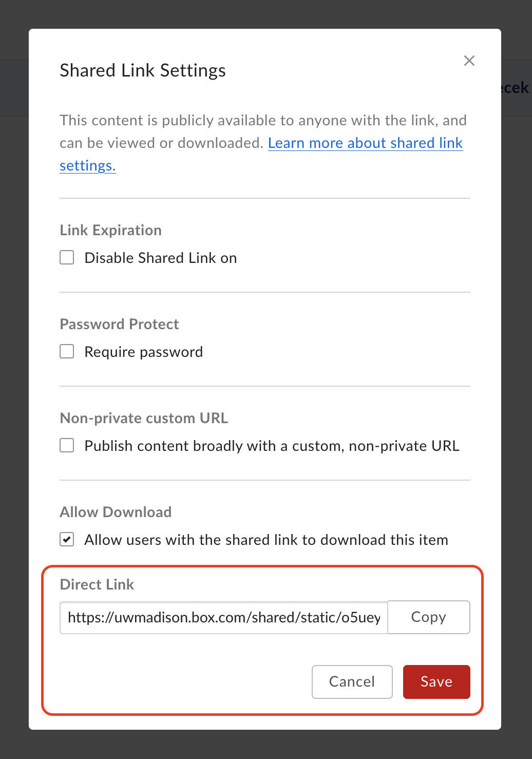The image size is (532, 759).
Task: Save the shared link settings
Action: click(x=436, y=682)
